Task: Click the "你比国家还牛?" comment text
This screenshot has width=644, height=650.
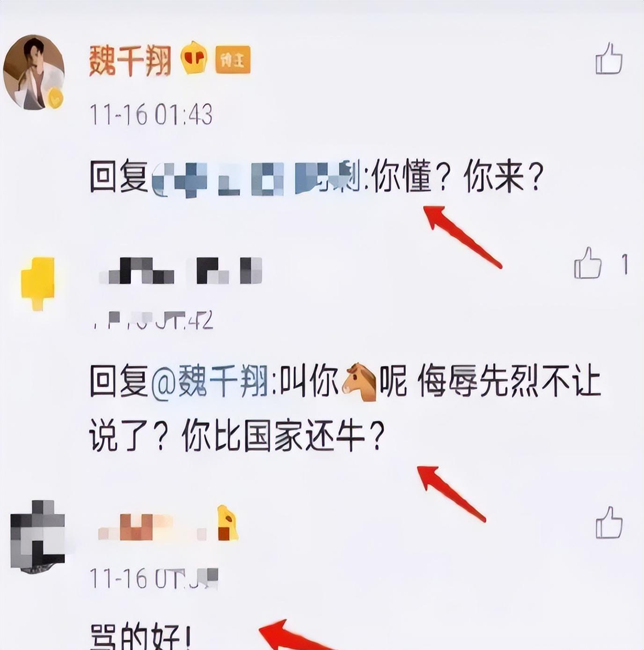Action: click(283, 436)
